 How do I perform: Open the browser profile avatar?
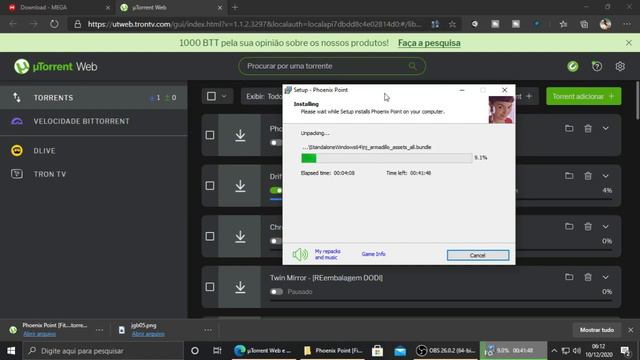605,24
